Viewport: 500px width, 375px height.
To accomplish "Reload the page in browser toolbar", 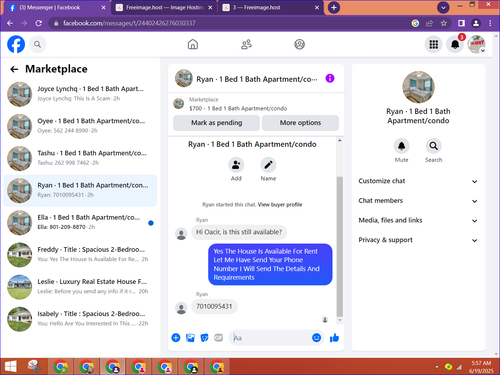I will 39,23.
